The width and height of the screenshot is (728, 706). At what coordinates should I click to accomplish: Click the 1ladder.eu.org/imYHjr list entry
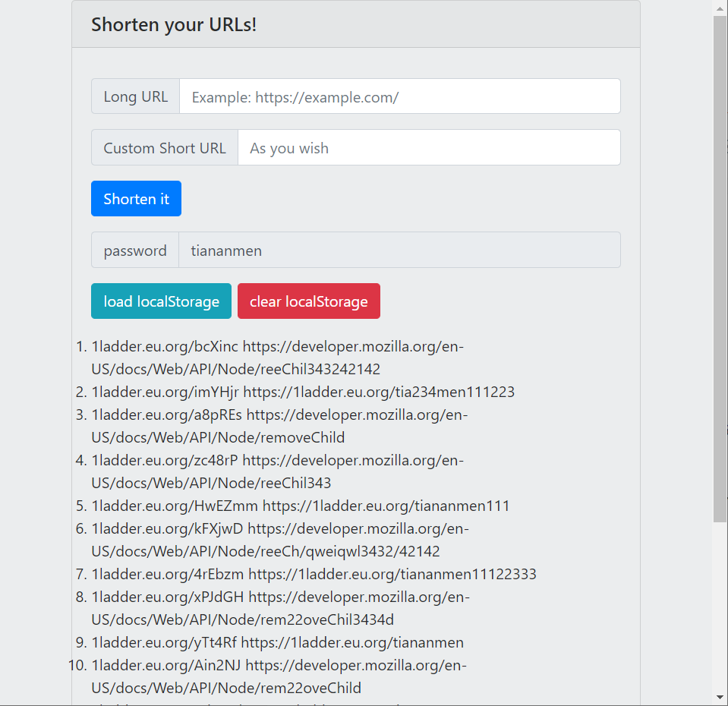click(165, 392)
